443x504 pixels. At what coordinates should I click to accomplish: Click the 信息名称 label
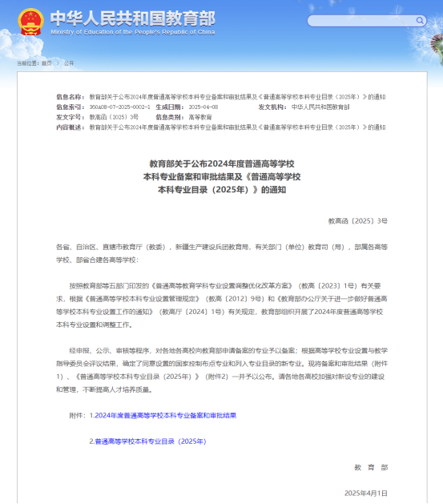pos(70,97)
